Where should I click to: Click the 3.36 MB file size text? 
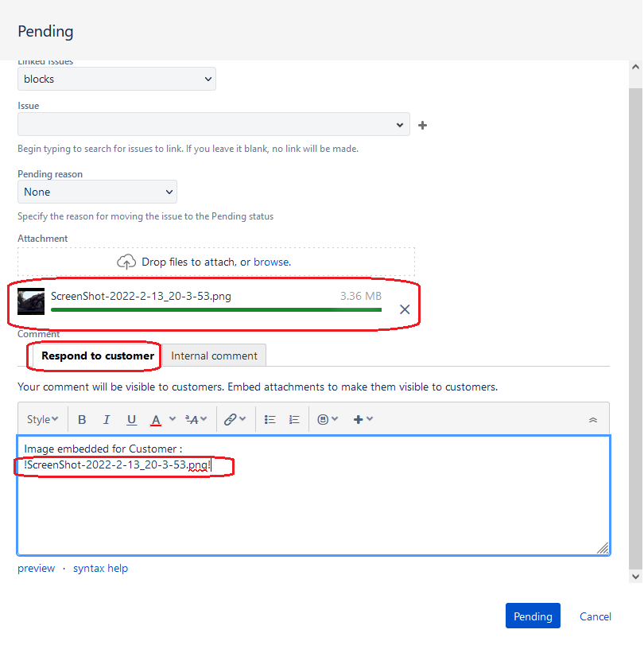point(360,296)
